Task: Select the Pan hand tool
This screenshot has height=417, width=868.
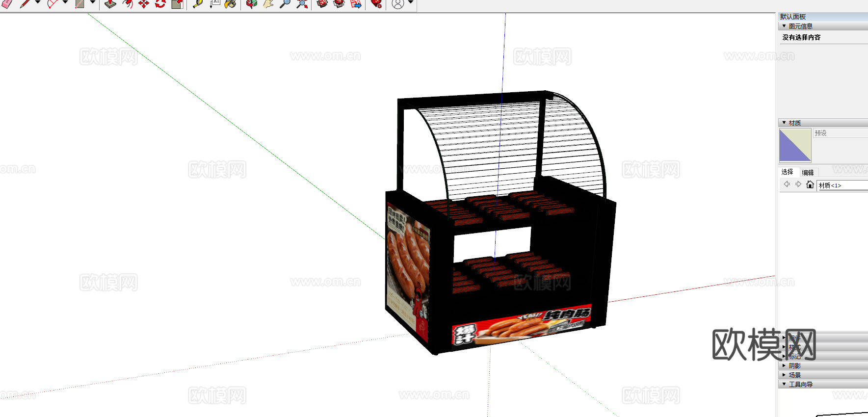Action: [268, 4]
